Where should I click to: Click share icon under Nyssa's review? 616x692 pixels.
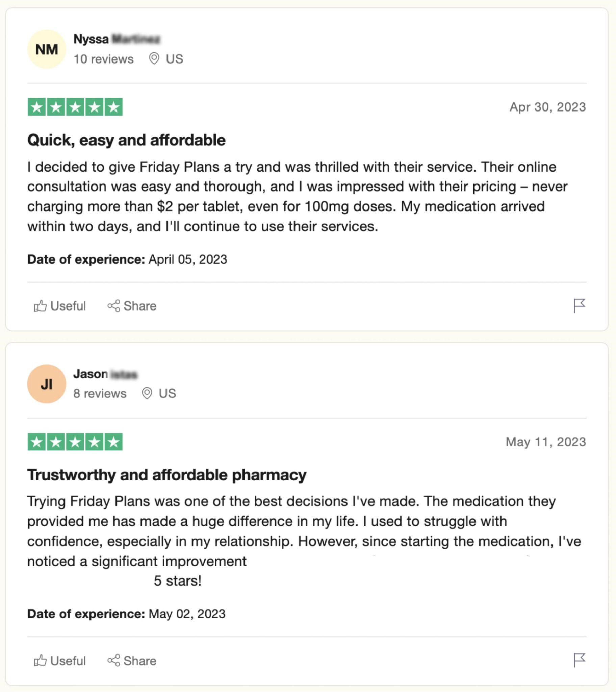pyautogui.click(x=114, y=306)
